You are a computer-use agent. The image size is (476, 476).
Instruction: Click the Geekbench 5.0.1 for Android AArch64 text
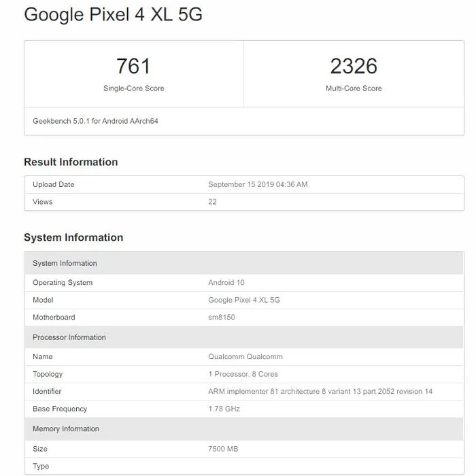(95, 121)
